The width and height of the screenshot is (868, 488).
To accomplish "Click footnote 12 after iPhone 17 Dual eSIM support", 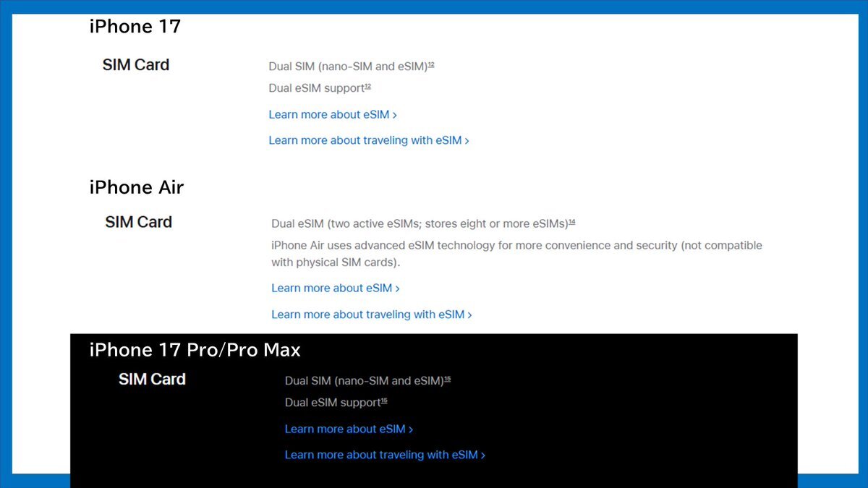I will pyautogui.click(x=367, y=87).
